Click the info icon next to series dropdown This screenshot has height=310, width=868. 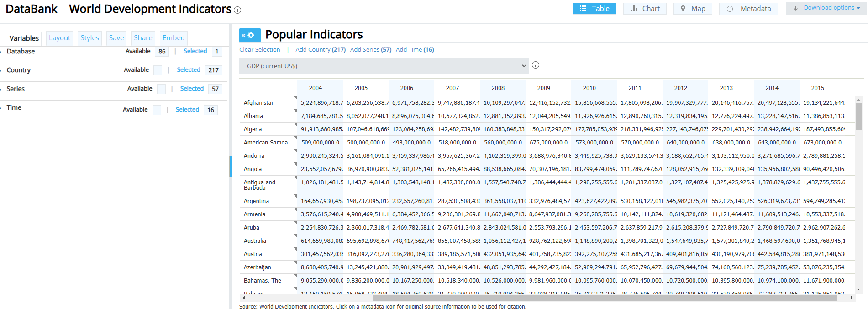(536, 65)
